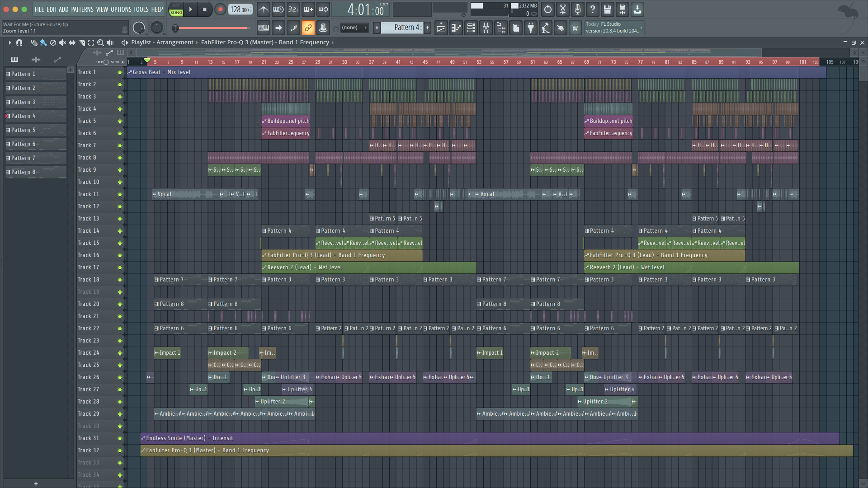Click render as audio file icon
This screenshot has width=868, height=488.
click(623, 9)
